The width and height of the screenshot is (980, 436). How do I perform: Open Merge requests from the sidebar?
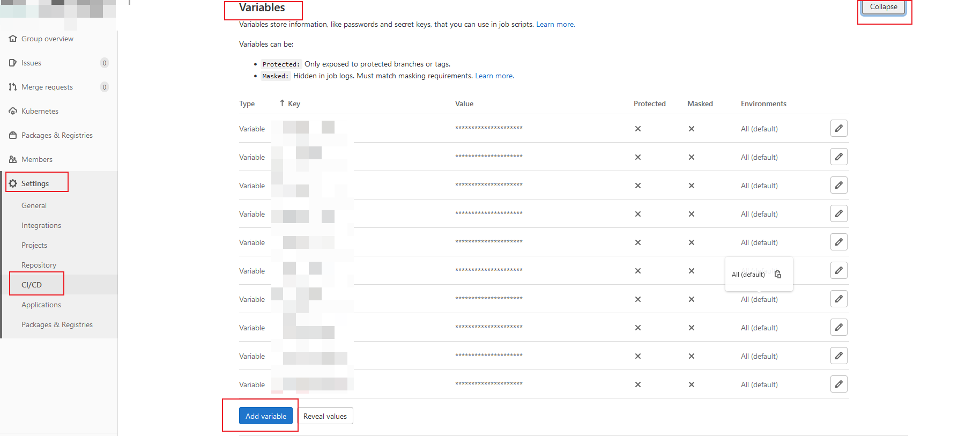[47, 87]
